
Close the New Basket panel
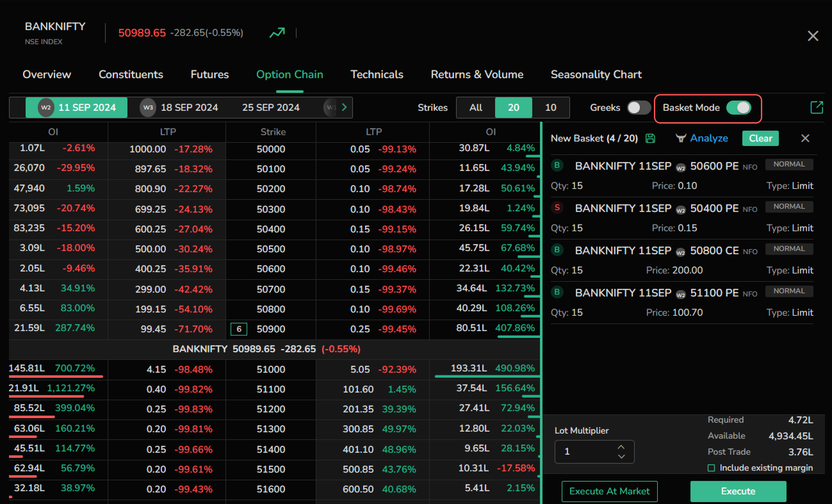coord(805,138)
